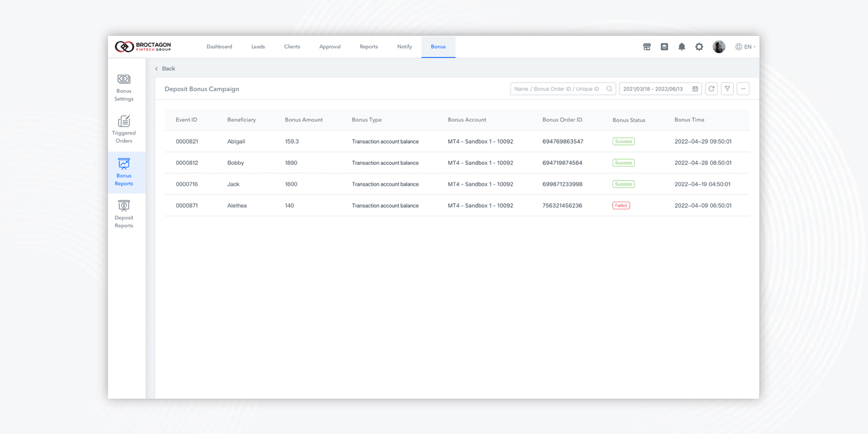Image resolution: width=868 pixels, height=434 pixels.
Task: Open Bonus Settings in the sidebar
Action: coord(124,88)
